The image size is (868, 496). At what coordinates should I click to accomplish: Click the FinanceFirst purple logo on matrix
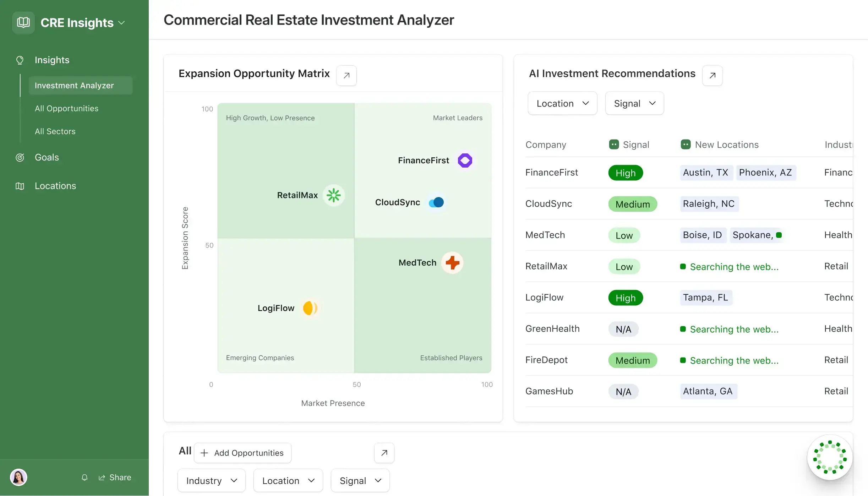click(x=465, y=160)
